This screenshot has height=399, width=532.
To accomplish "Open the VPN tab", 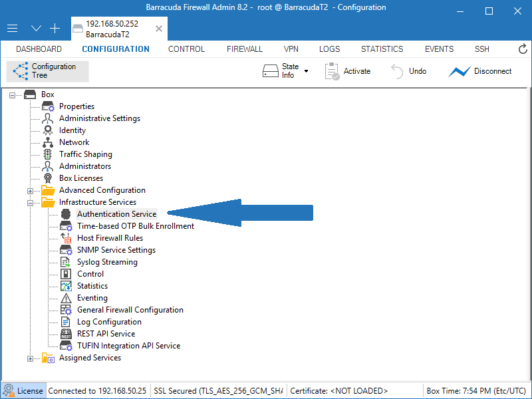I will (291, 49).
